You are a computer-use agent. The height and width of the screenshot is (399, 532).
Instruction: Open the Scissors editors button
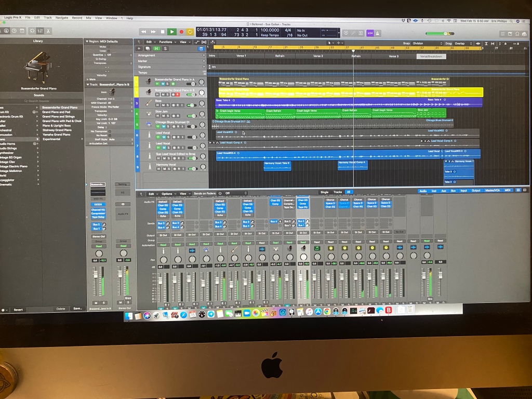(48, 31)
